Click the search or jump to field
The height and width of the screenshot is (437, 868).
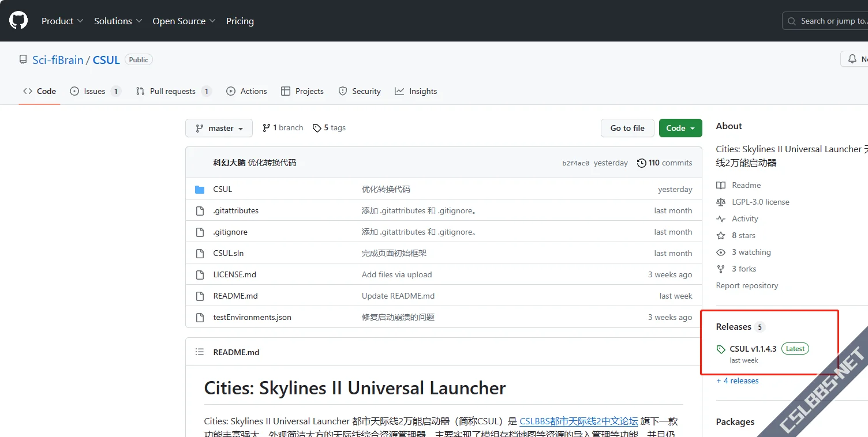(x=825, y=21)
